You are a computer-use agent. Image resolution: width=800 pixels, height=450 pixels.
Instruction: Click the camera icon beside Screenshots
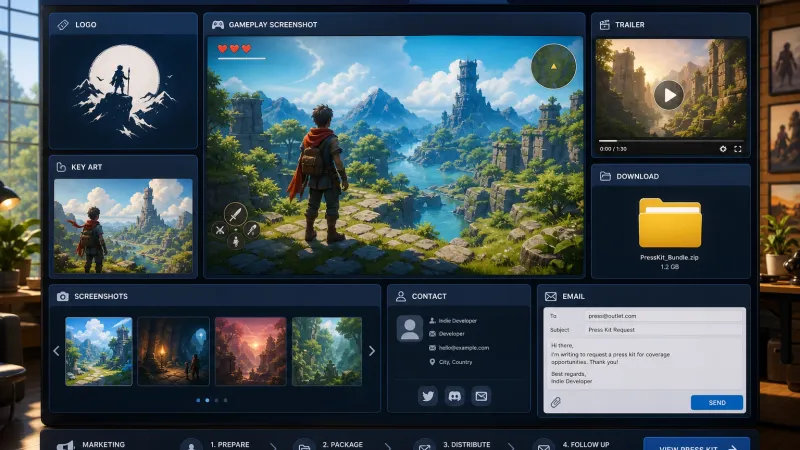point(63,296)
